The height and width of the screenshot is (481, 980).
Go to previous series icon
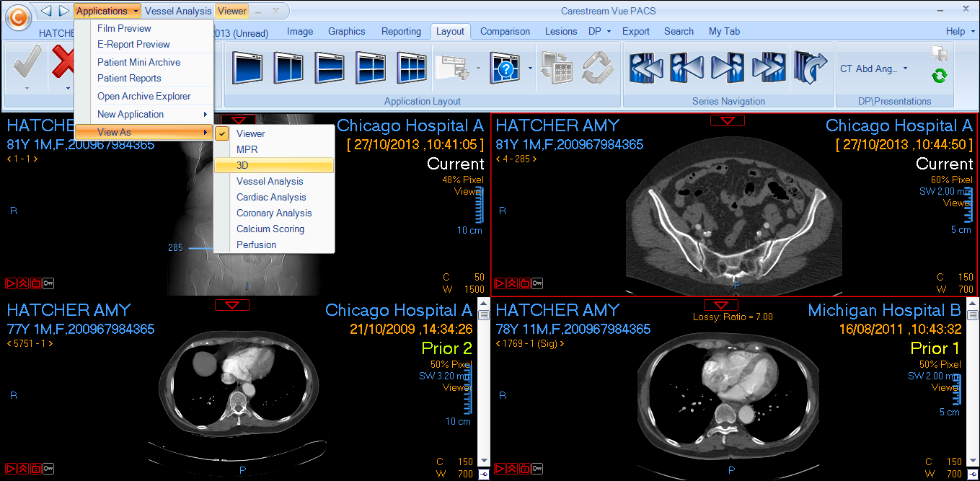tap(687, 68)
